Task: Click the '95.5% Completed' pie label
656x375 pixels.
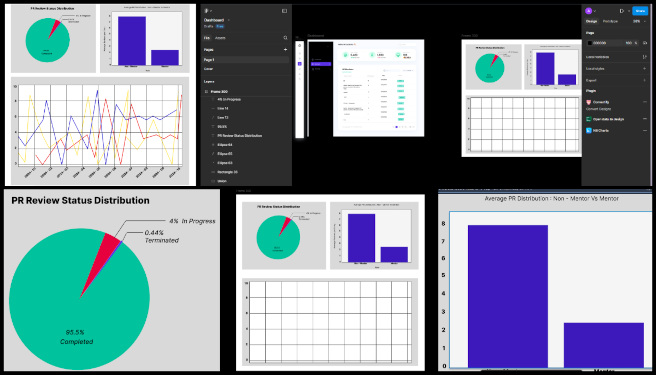Action: point(76,337)
